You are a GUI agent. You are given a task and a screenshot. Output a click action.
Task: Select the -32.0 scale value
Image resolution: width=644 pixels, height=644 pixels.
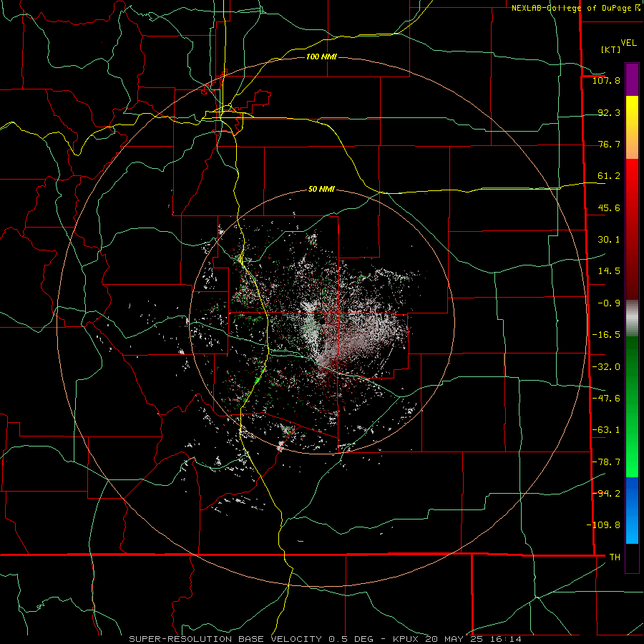606,367
